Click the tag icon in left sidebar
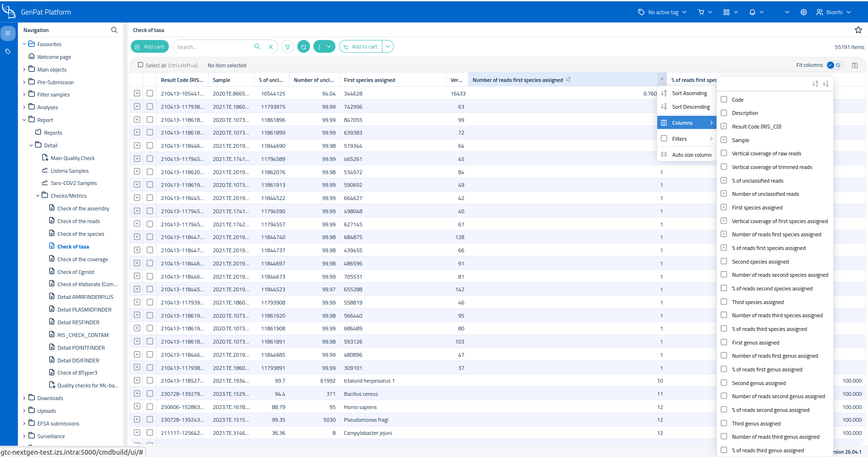The width and height of the screenshot is (868, 457). pos(8,51)
